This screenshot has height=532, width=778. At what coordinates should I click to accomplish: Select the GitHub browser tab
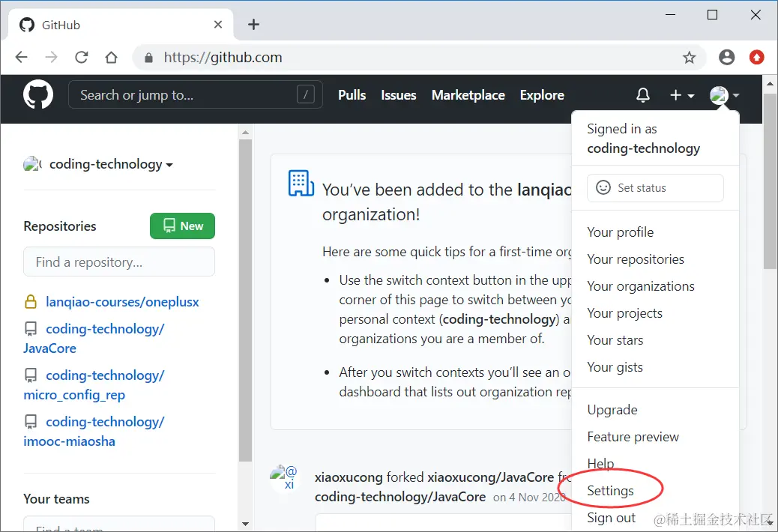pyautogui.click(x=121, y=25)
